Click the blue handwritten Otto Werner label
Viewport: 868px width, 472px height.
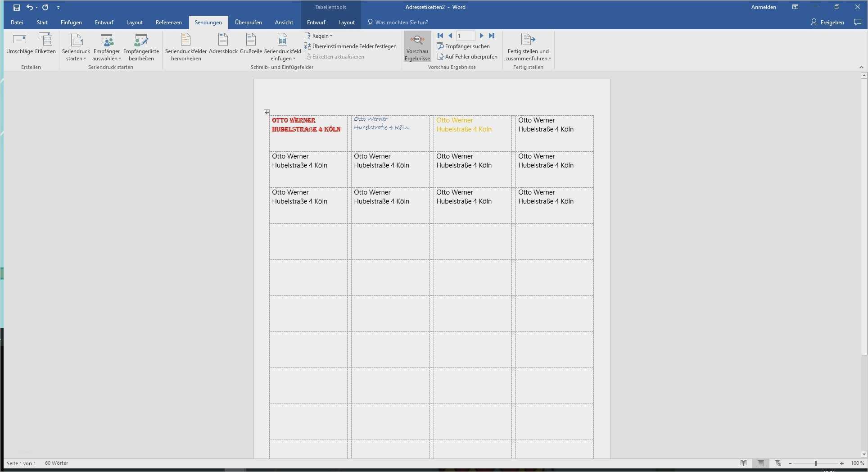click(x=371, y=119)
